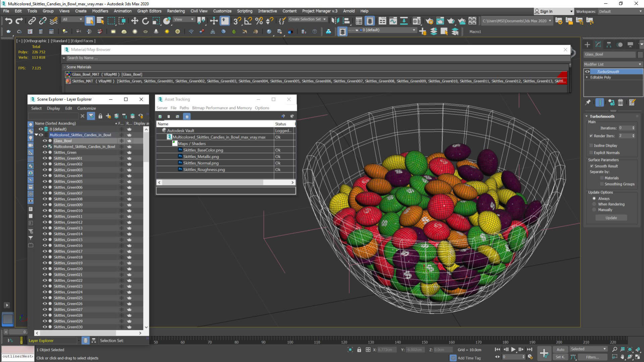Open the Modifier List dropdown

tap(613, 64)
